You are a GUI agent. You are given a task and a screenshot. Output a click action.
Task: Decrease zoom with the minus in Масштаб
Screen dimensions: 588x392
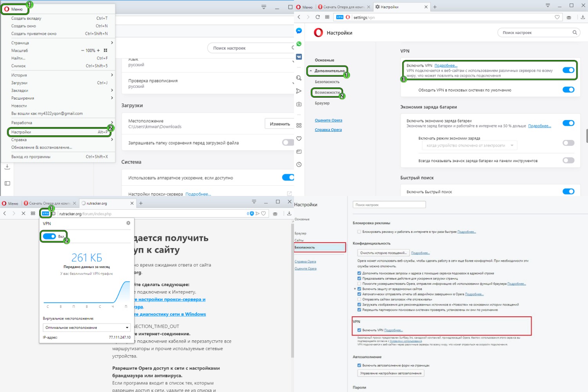pyautogui.click(x=83, y=50)
